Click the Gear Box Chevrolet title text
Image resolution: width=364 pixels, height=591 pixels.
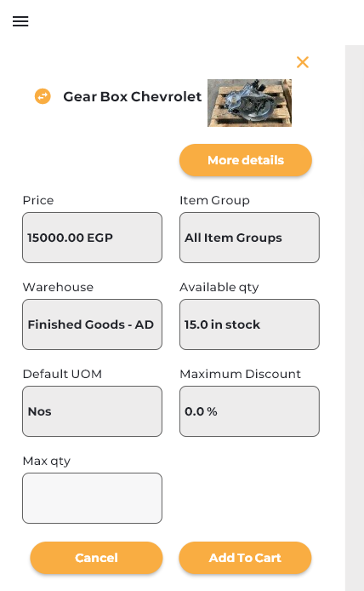pos(132,97)
